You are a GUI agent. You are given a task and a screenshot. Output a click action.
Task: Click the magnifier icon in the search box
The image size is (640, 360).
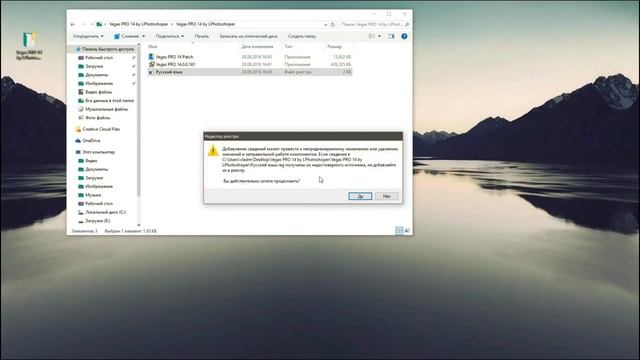(x=407, y=24)
